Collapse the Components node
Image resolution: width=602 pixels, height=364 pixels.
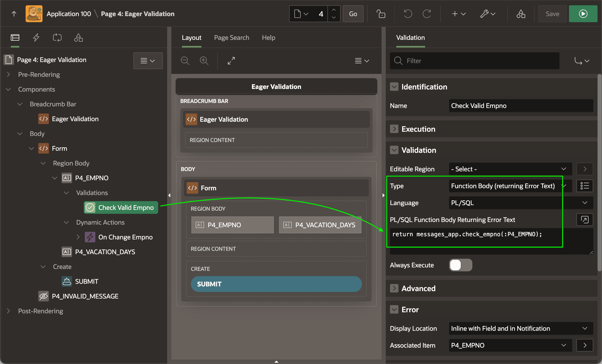click(x=8, y=89)
